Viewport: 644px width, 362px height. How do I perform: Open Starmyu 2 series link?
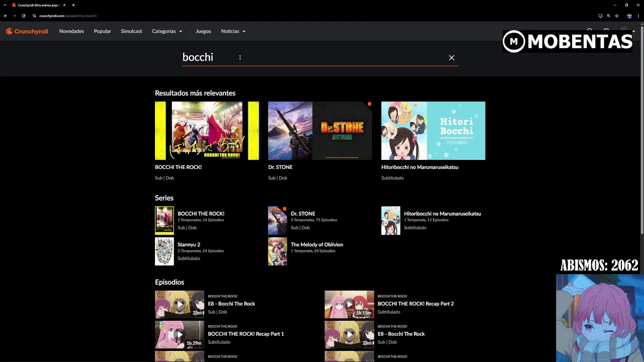point(189,244)
